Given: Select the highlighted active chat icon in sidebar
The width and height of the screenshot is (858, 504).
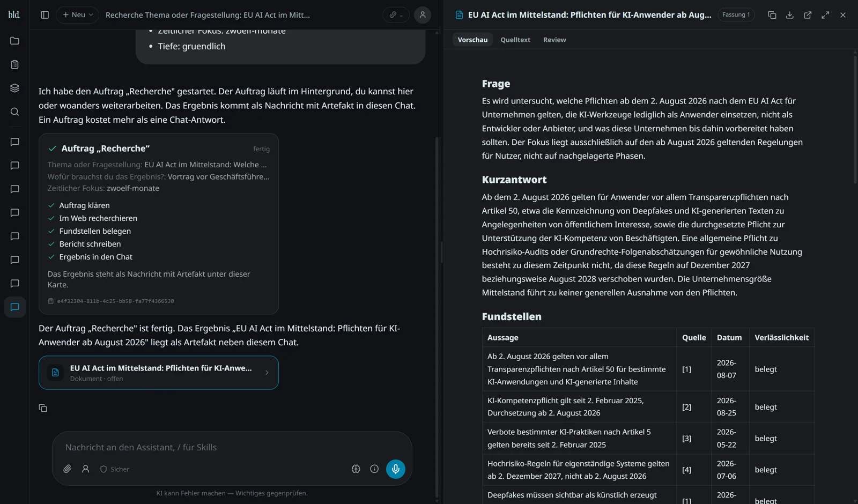Looking at the screenshot, I should point(14,307).
